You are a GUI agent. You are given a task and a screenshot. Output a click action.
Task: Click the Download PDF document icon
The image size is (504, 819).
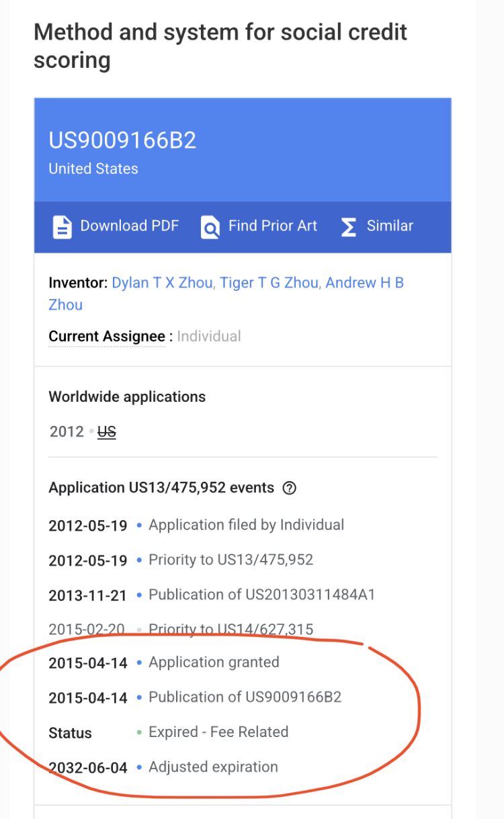62,227
